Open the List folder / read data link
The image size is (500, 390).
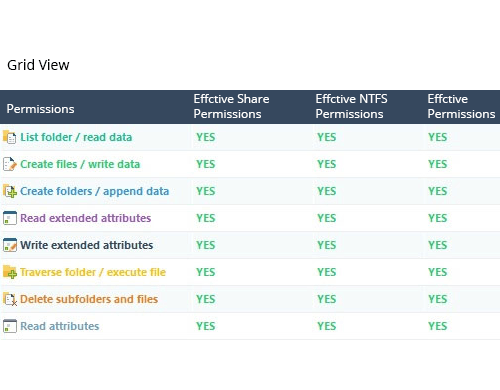pyautogui.click(x=76, y=137)
